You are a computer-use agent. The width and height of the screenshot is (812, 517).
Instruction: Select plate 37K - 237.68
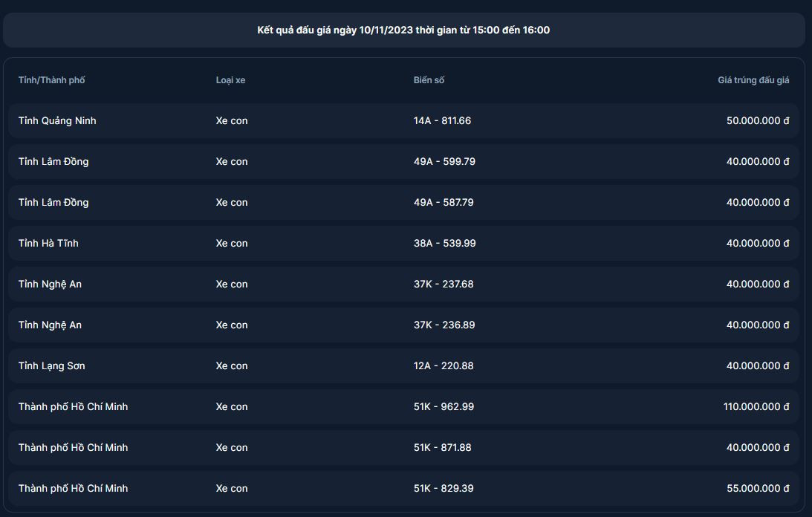coord(444,284)
